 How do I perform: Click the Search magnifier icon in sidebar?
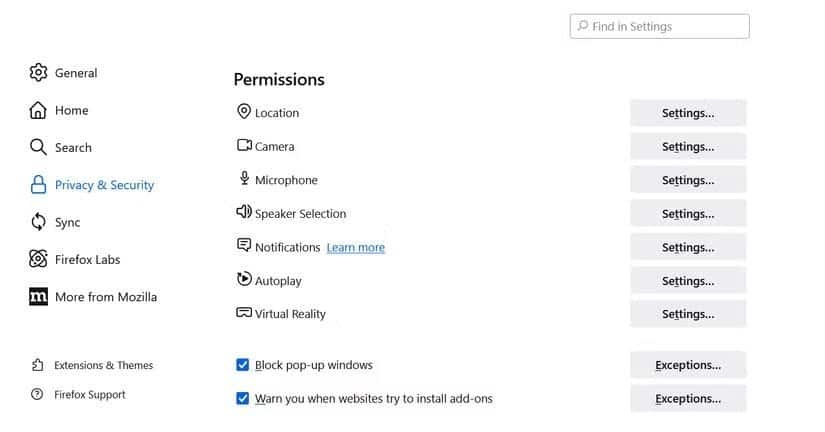[x=38, y=147]
